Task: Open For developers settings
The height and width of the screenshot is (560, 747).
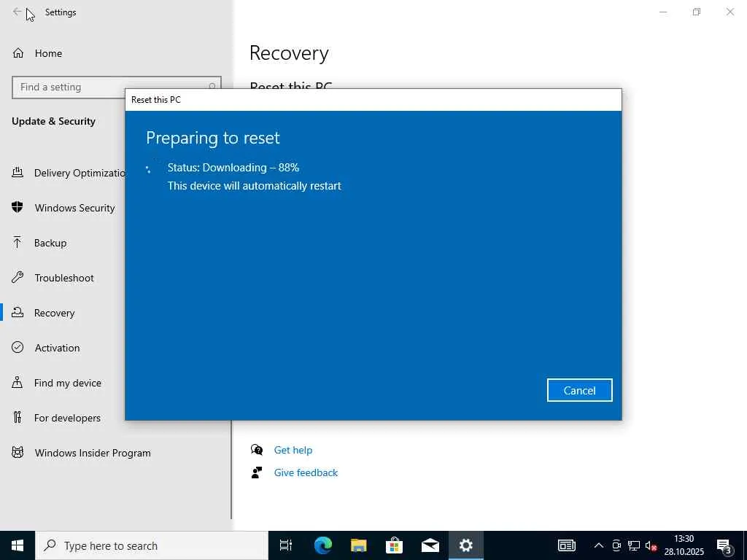Action: [x=67, y=418]
